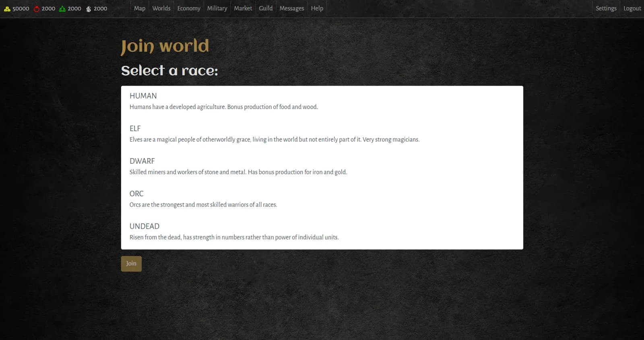Choose the UNDEAD race option

[322, 232]
